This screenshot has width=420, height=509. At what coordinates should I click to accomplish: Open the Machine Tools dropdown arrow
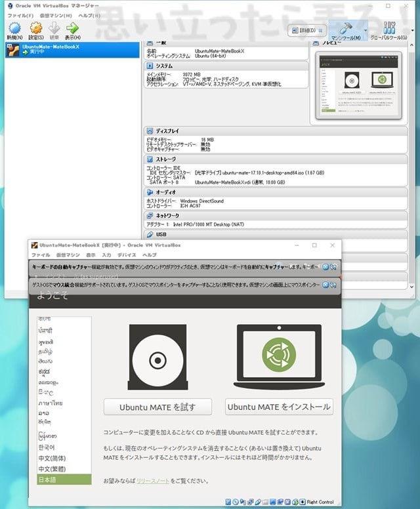pos(366,30)
